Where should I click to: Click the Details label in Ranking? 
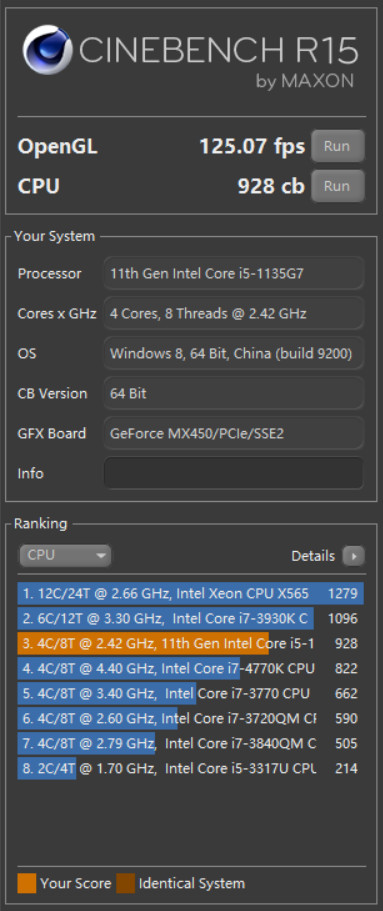[x=313, y=556]
